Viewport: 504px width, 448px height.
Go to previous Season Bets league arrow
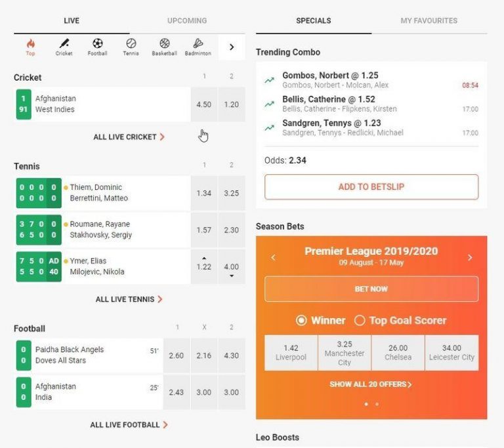click(x=274, y=258)
